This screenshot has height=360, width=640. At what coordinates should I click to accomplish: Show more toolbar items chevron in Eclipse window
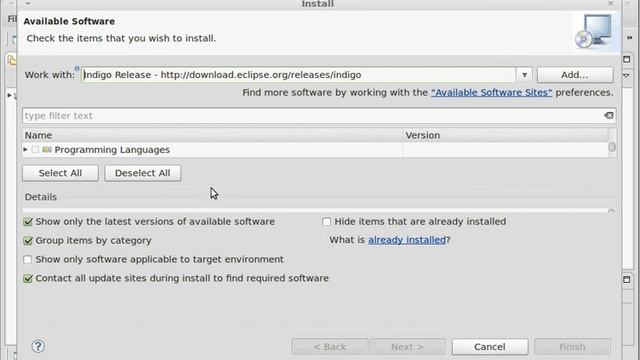tap(629, 38)
